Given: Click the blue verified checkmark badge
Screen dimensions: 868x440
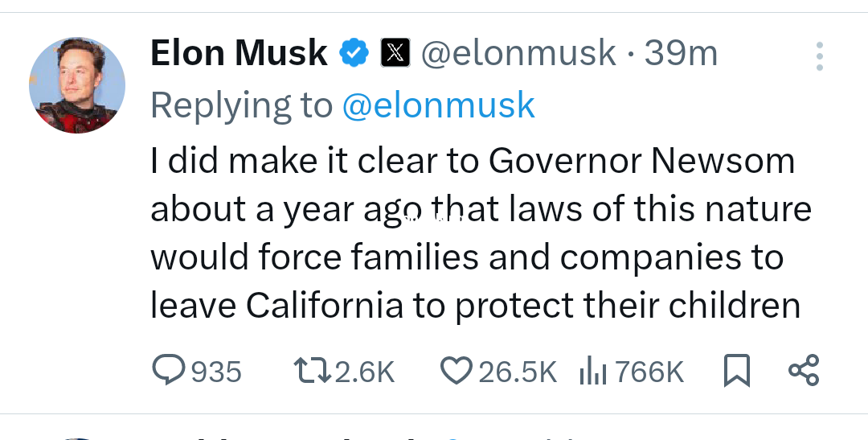Looking at the screenshot, I should [354, 54].
